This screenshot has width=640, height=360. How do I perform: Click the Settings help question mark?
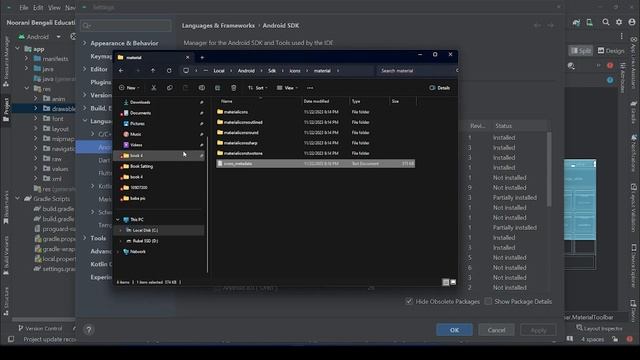click(89, 330)
